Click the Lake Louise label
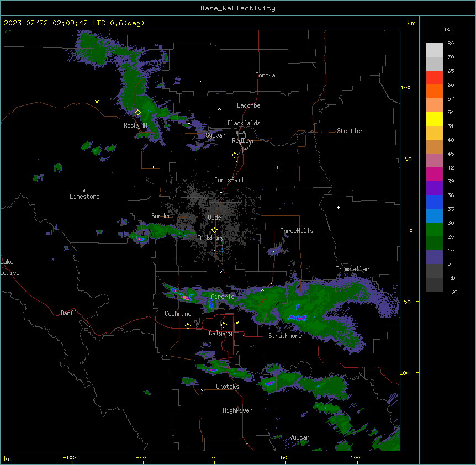The image size is (476, 465). tap(10, 267)
